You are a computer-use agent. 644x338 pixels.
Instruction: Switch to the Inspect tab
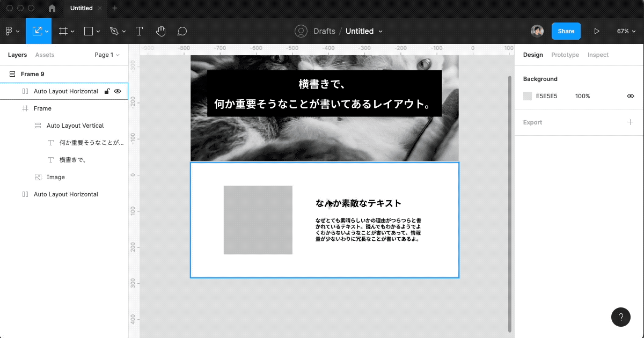point(598,55)
